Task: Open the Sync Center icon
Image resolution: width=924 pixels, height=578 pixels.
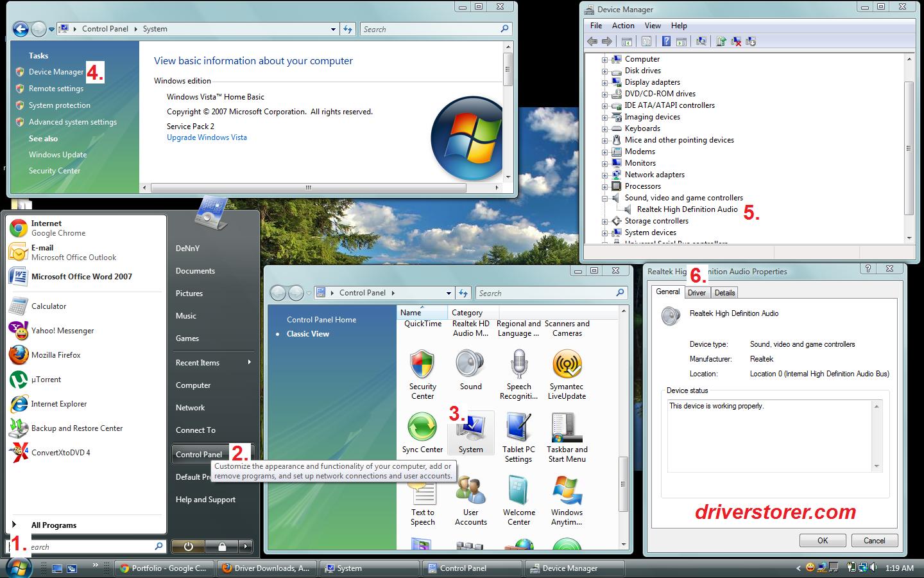Action: point(422,433)
